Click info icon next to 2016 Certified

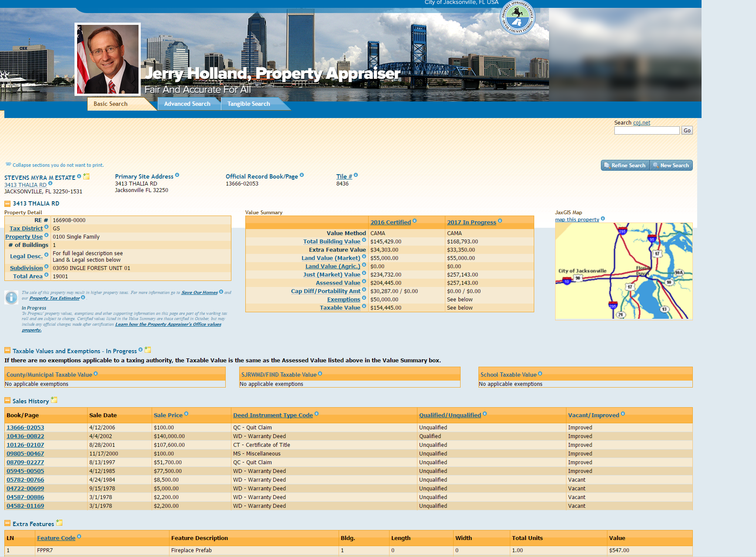pyautogui.click(x=414, y=221)
